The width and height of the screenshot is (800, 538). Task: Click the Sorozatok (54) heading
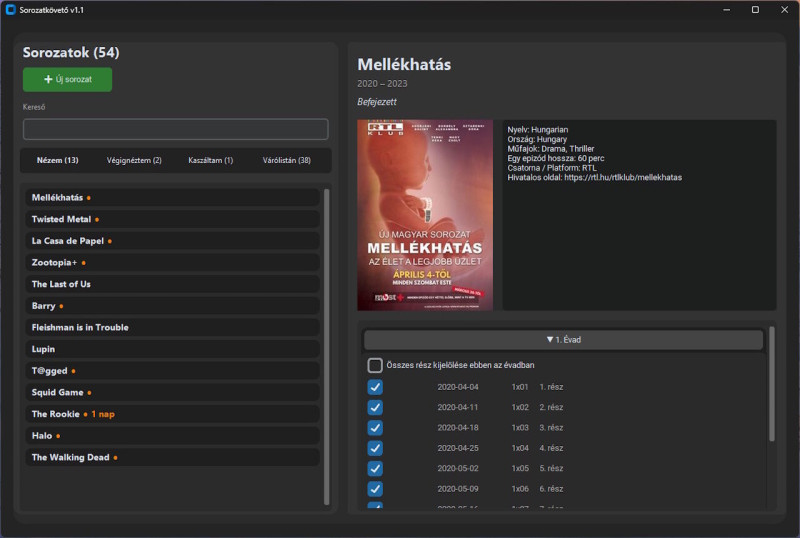click(71, 53)
